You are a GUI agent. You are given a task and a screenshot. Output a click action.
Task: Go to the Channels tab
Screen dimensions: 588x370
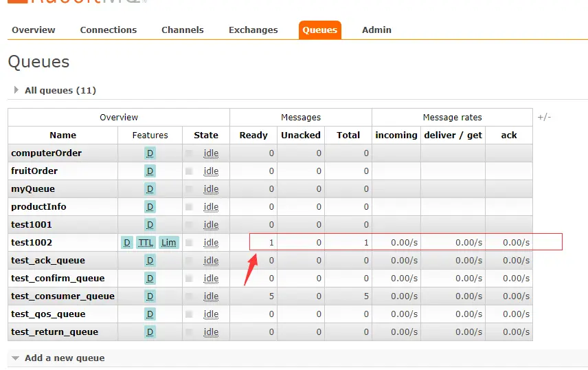[183, 30]
